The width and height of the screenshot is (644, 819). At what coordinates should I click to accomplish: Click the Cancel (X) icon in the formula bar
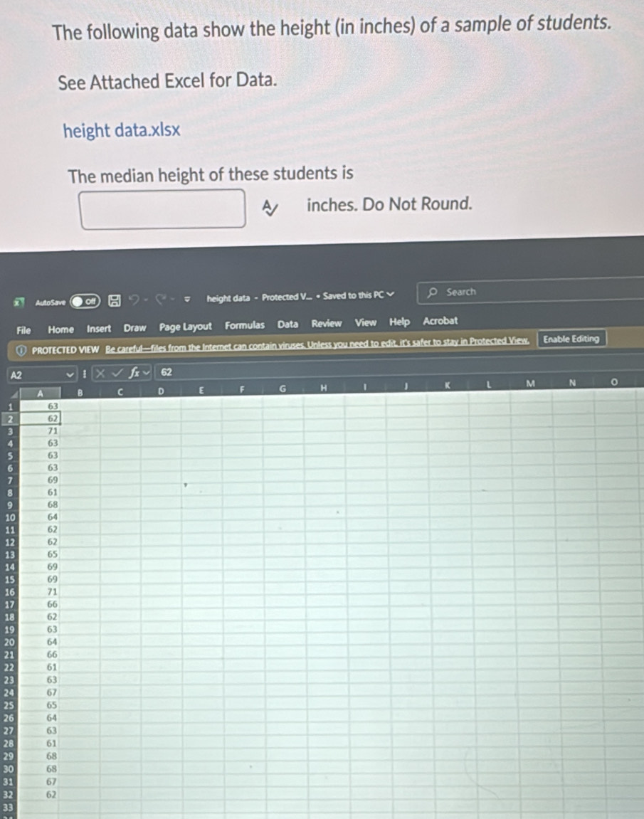click(x=100, y=371)
